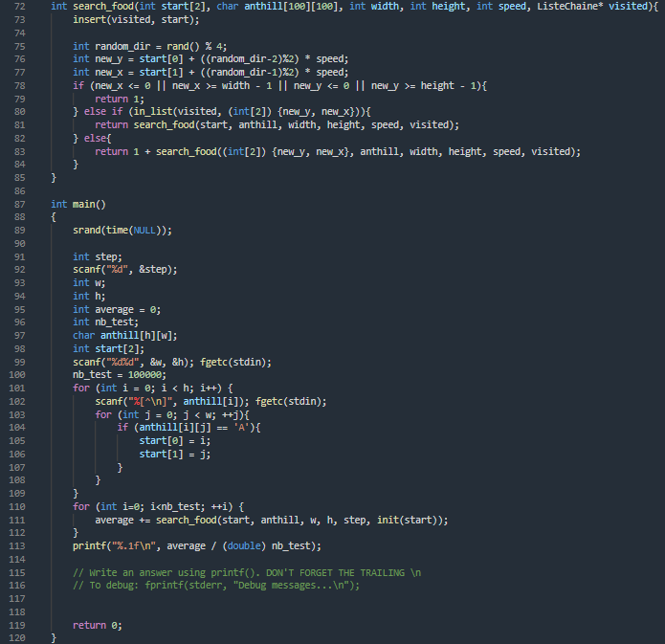The image size is (665, 644).
Task: Click the char anthill[h][w] declaration
Action: [124, 335]
